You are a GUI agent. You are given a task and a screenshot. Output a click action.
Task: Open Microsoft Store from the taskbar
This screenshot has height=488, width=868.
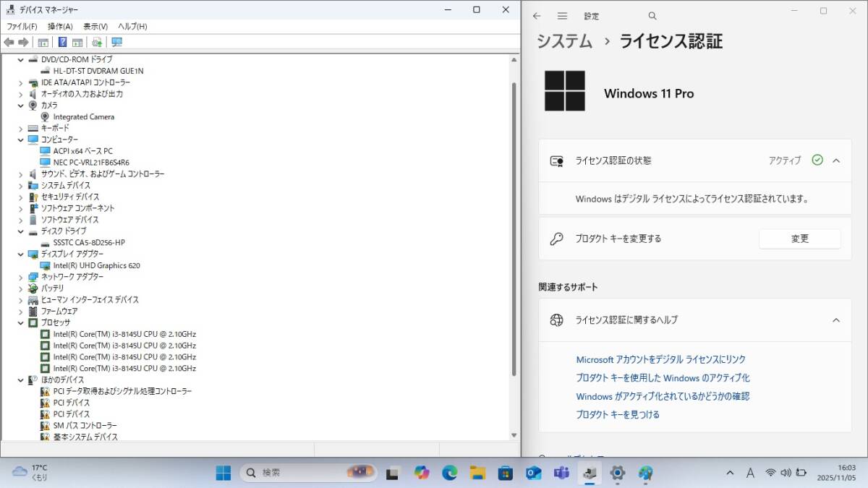coord(505,473)
